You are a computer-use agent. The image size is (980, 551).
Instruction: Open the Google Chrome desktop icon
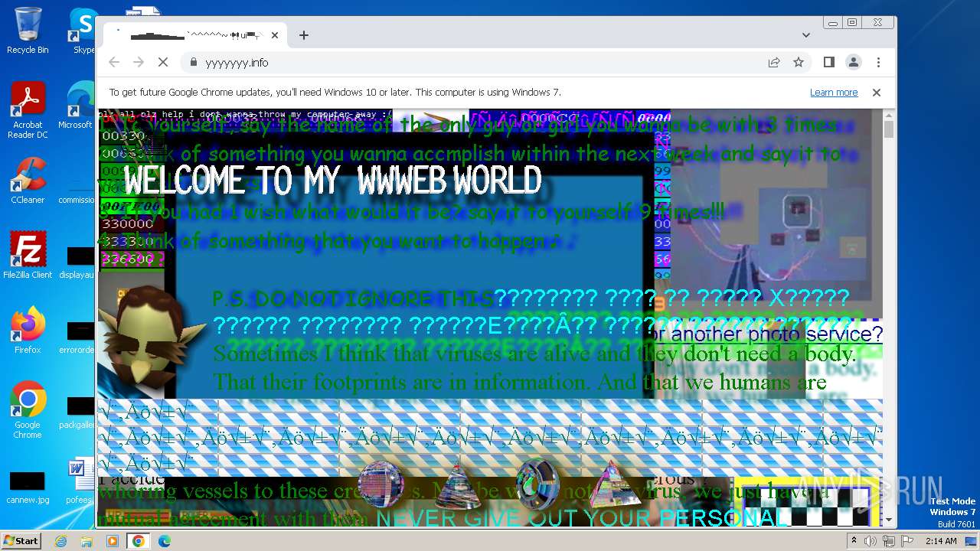pos(28,409)
